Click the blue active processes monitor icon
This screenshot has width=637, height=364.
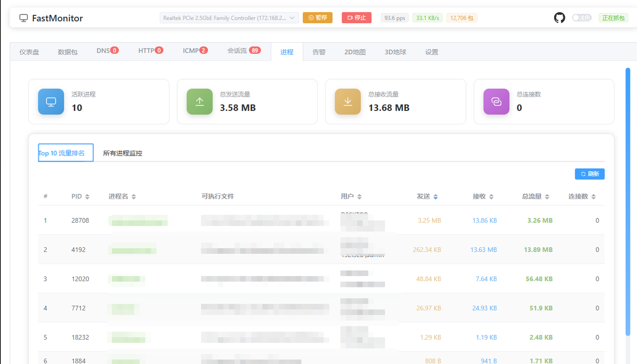pos(51,102)
